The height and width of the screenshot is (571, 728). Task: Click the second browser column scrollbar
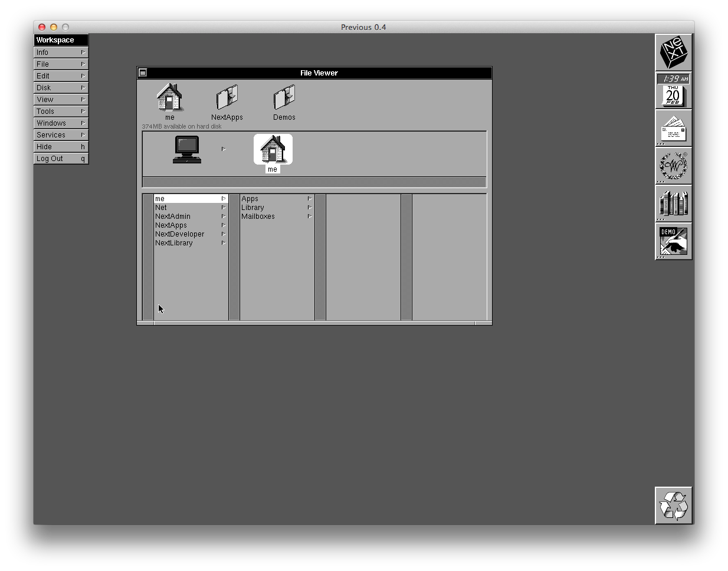[234, 257]
